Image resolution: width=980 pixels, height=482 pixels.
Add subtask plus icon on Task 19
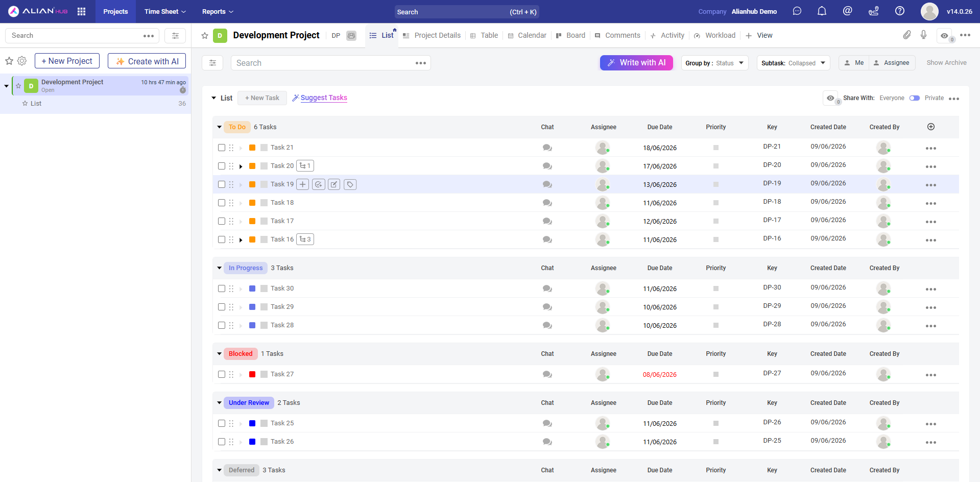303,184
